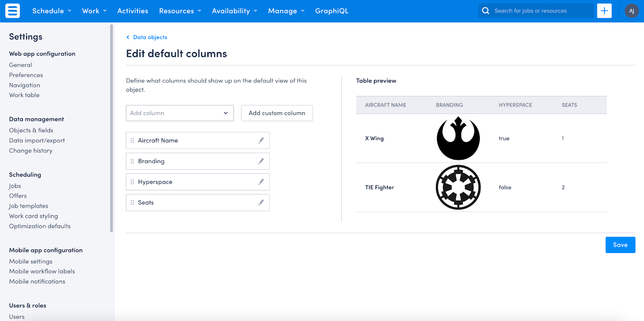This screenshot has width=644, height=321.
Task: Click the AIRCRAFT NAME column header
Action: point(386,105)
